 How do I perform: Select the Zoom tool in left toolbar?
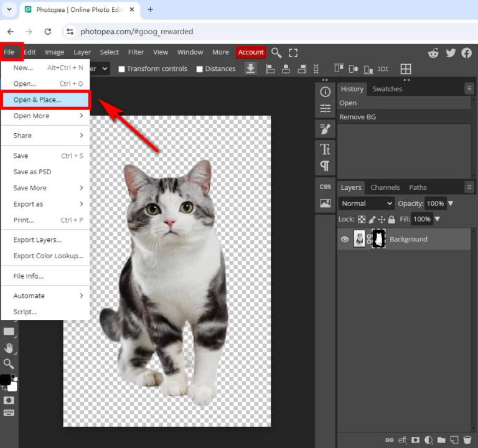pos(9,364)
